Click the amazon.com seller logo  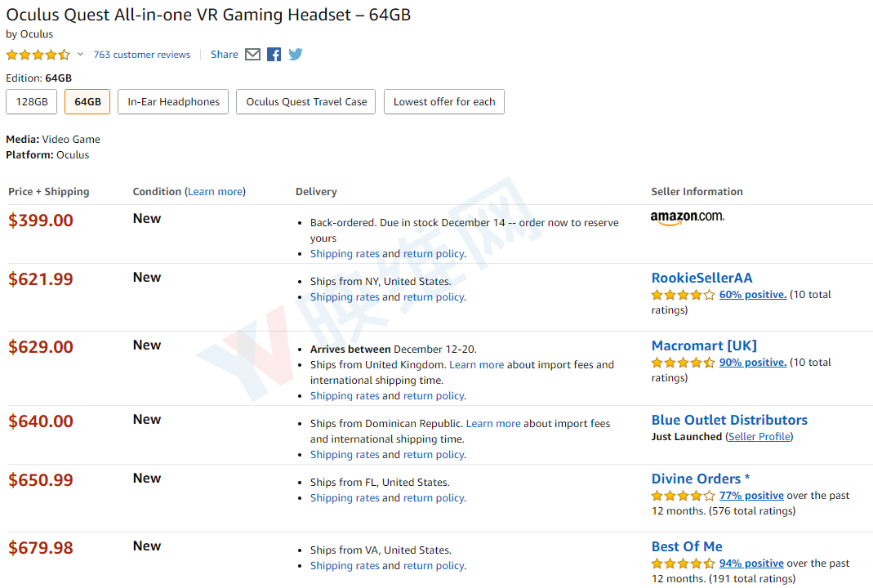coord(688,218)
